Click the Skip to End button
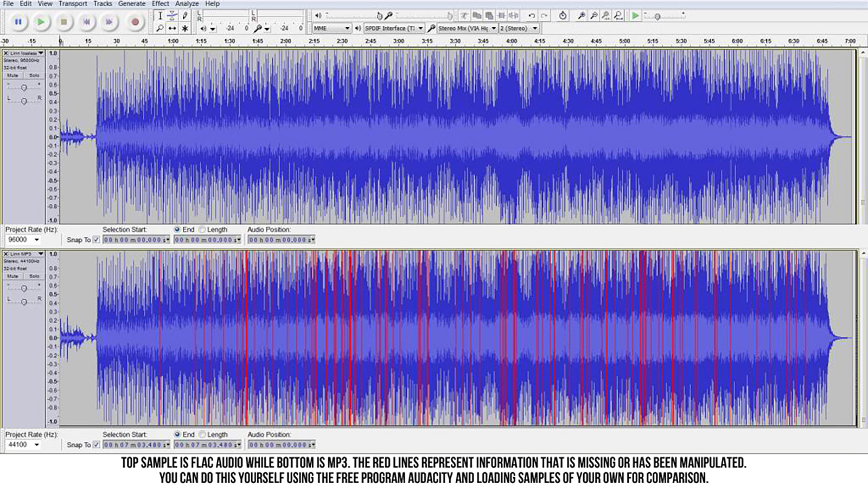The image size is (868, 488). [x=108, y=22]
